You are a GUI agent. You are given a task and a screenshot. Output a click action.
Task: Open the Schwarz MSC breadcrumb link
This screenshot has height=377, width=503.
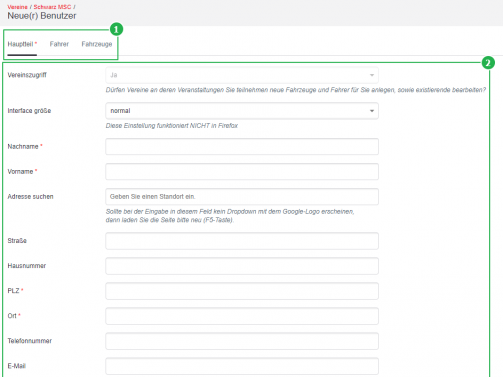click(52, 7)
